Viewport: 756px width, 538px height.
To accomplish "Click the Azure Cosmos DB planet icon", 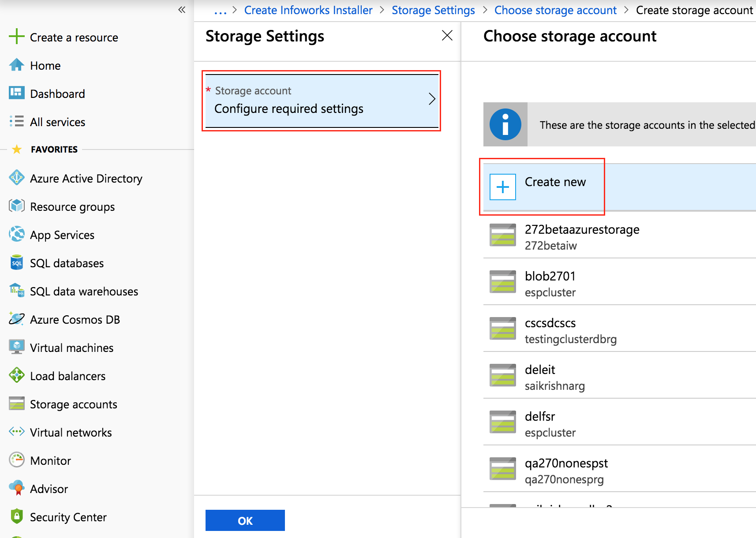I will coord(17,319).
